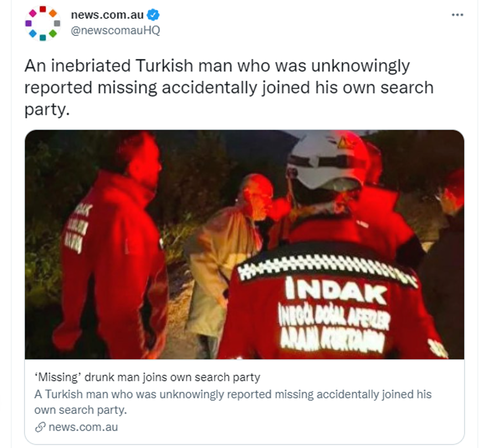Image resolution: width=487 pixels, height=448 pixels.
Task: Click the white rescue helmet in photo
Action: [326, 160]
